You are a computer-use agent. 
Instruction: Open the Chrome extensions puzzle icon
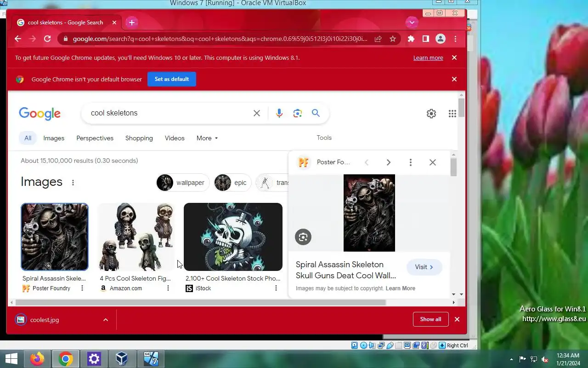411,39
